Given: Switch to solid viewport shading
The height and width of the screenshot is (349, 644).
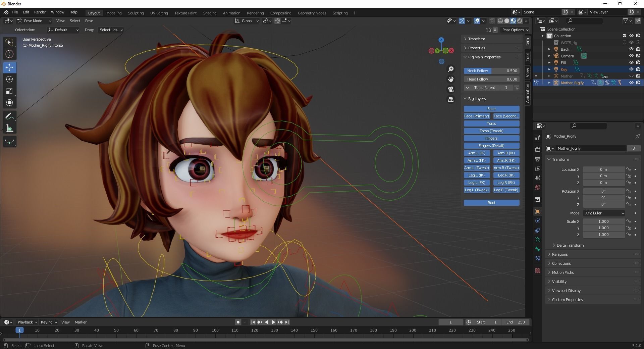Looking at the screenshot, I should (507, 21).
